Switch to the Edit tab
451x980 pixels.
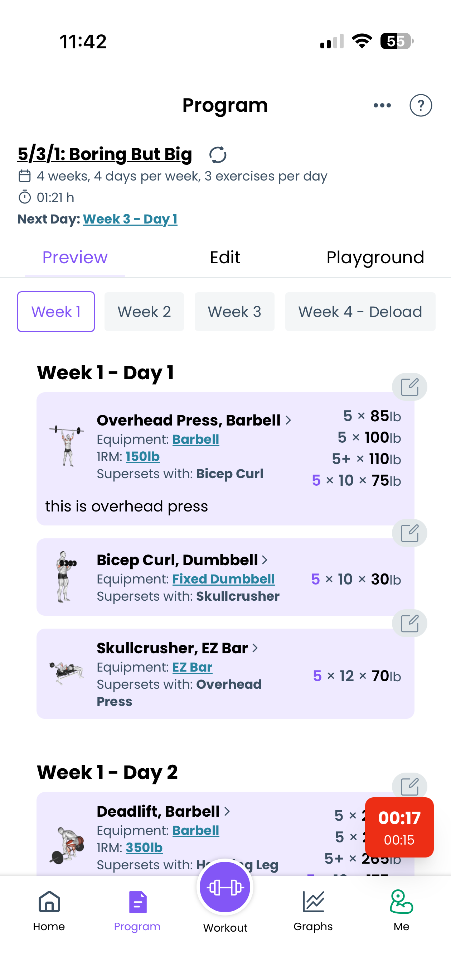[x=225, y=257]
